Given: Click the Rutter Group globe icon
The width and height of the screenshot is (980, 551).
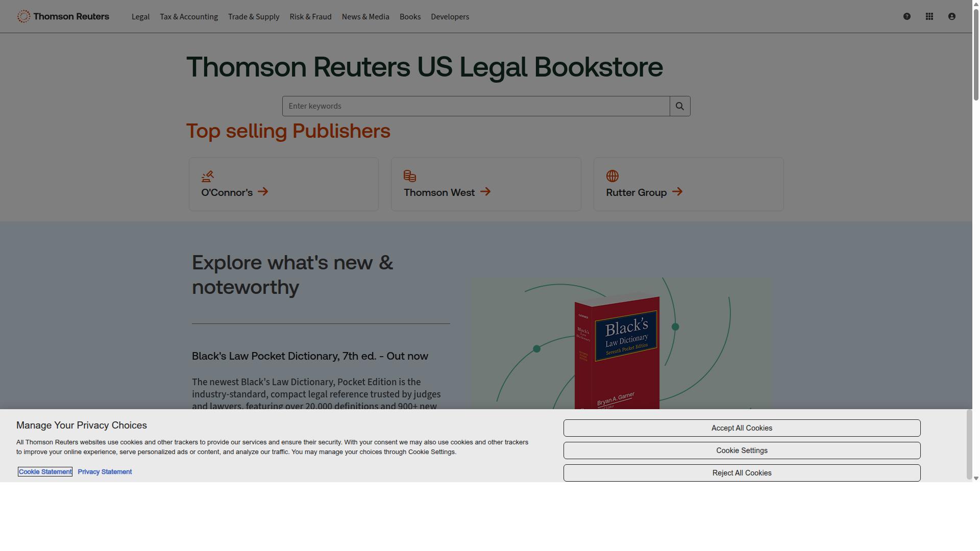Looking at the screenshot, I should (612, 176).
